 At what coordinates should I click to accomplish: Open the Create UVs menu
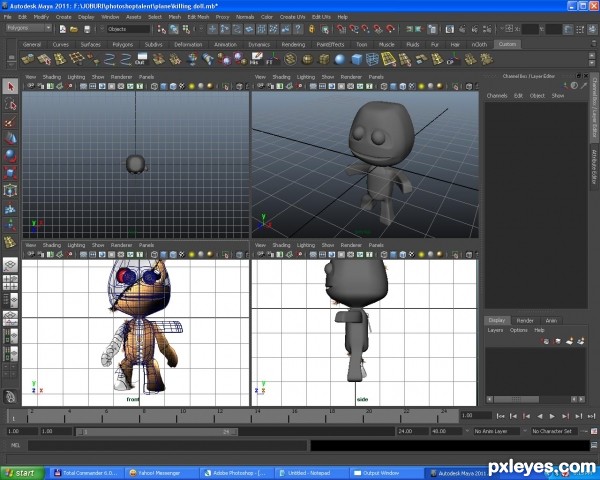click(292, 17)
